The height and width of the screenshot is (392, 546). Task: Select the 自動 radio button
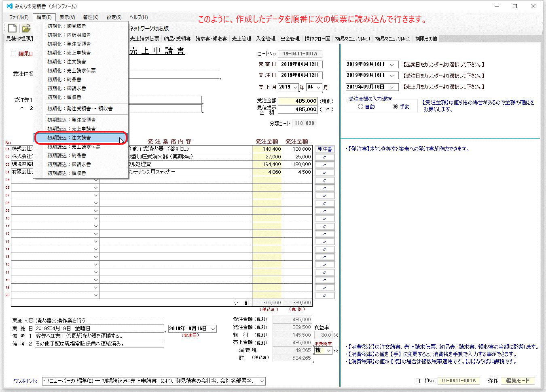(360, 107)
